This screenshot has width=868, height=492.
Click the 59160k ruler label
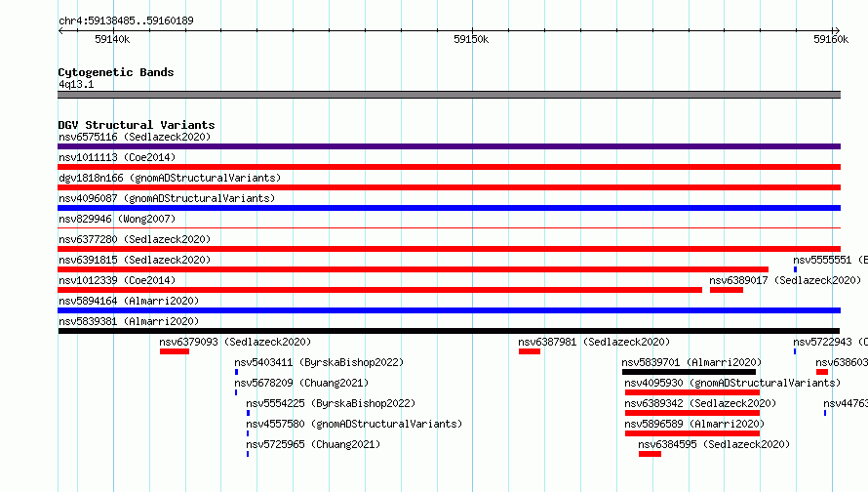(x=831, y=39)
